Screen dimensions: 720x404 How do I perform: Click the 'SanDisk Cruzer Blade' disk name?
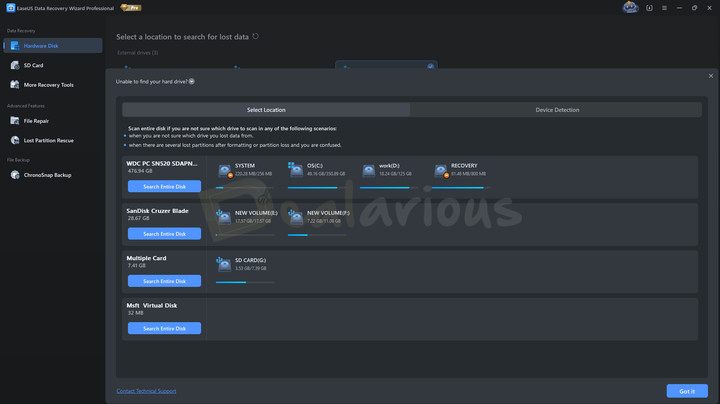(158, 211)
